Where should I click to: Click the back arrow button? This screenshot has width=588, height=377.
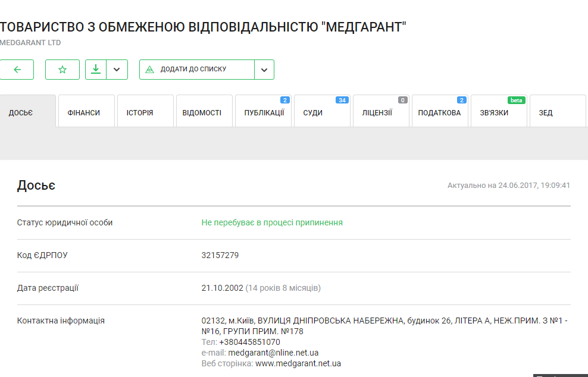point(17,70)
